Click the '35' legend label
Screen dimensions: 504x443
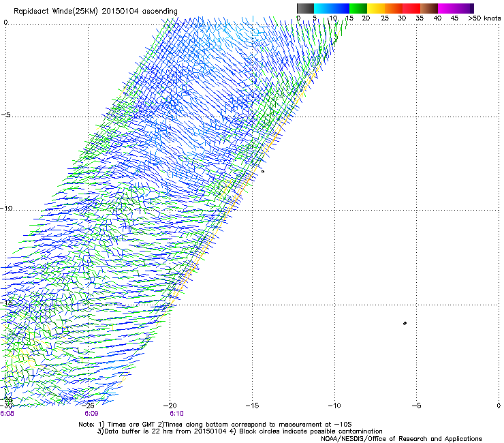tap(420, 18)
